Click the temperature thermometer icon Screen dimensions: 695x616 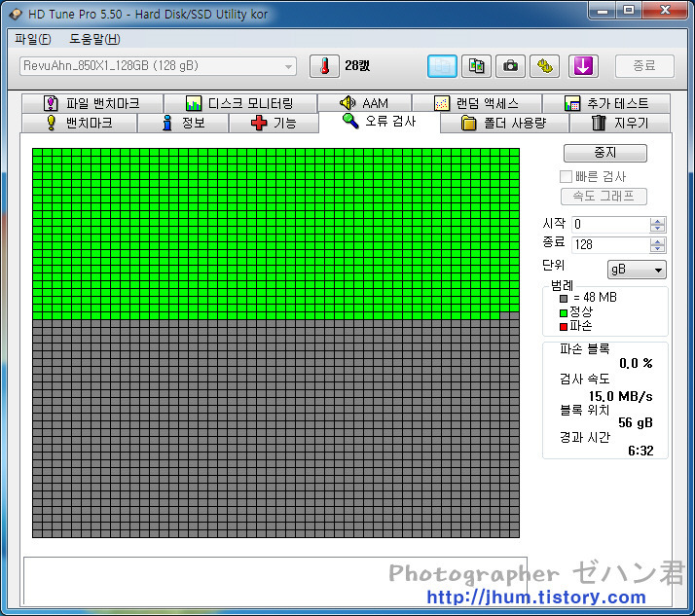324,66
